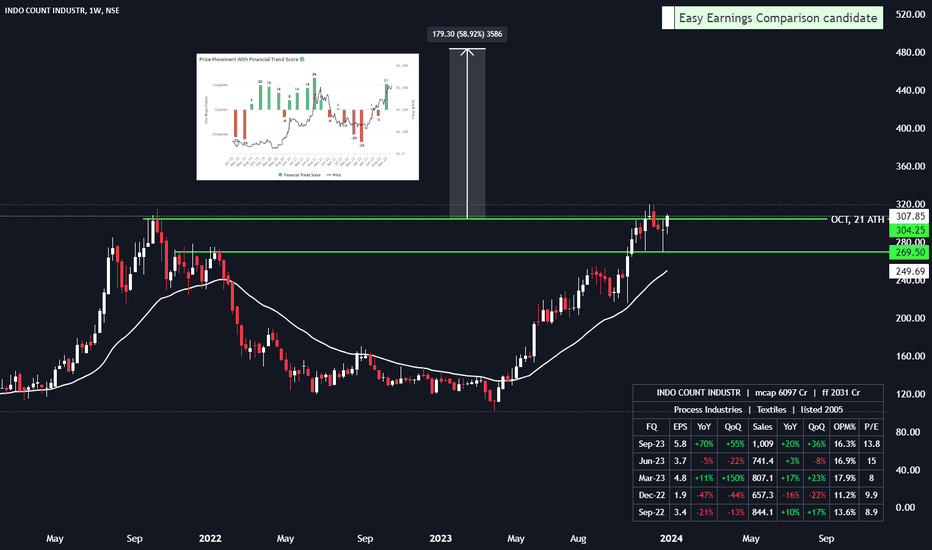The height and width of the screenshot is (550, 932).
Task: Select the OCT, 21 ATH line label
Action: tap(857, 219)
